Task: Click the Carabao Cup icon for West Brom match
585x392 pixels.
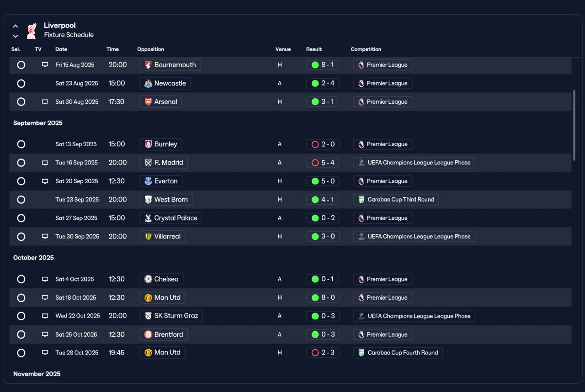Action: click(x=361, y=200)
